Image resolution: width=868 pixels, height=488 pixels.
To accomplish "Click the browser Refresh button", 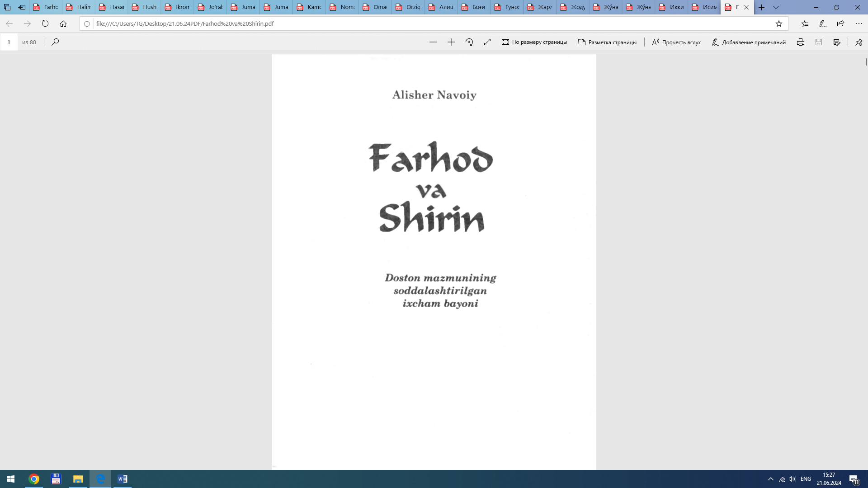I will click(x=45, y=24).
